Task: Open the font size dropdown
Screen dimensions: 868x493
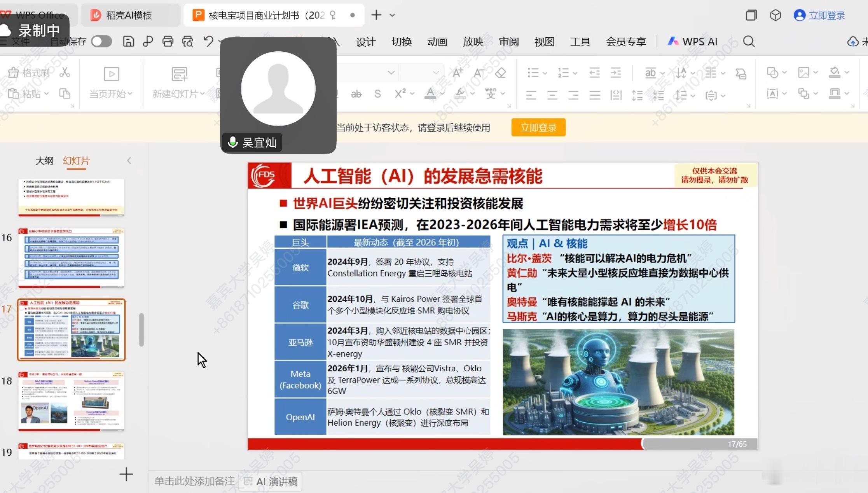Action: point(436,73)
